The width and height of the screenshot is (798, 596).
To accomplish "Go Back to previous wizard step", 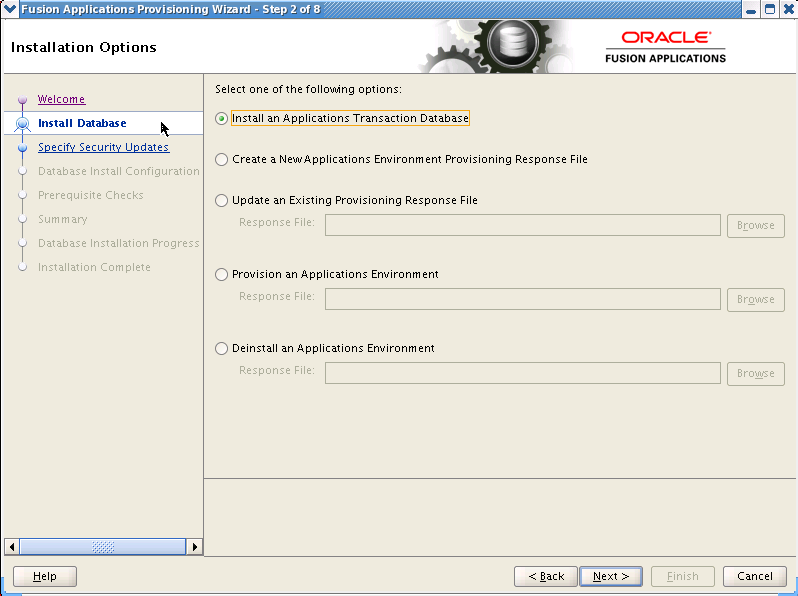I will pos(546,576).
